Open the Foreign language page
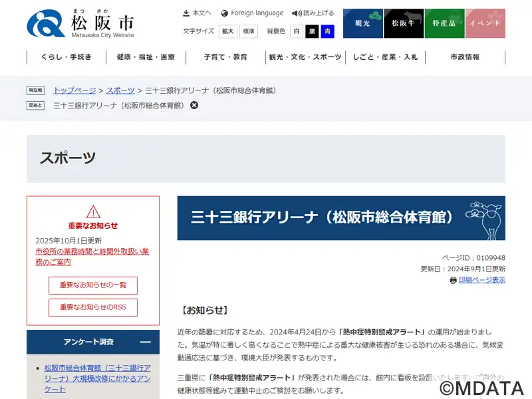Viewport: 532px width, 399px height. [252, 13]
